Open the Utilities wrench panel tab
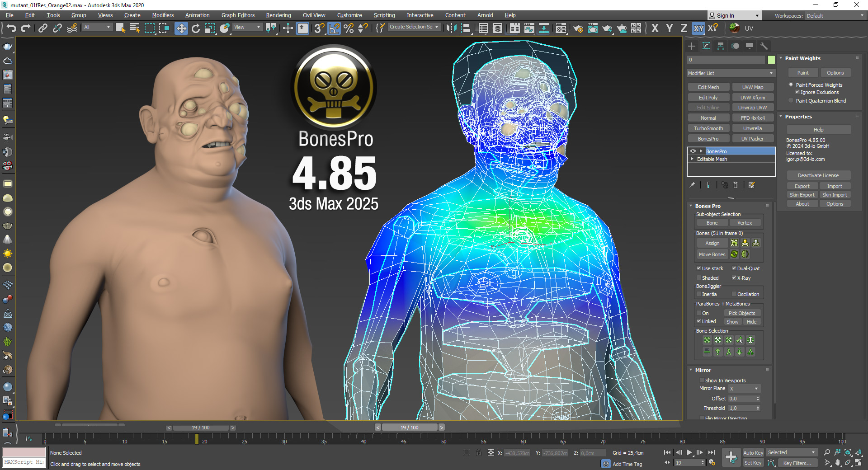 coord(764,46)
